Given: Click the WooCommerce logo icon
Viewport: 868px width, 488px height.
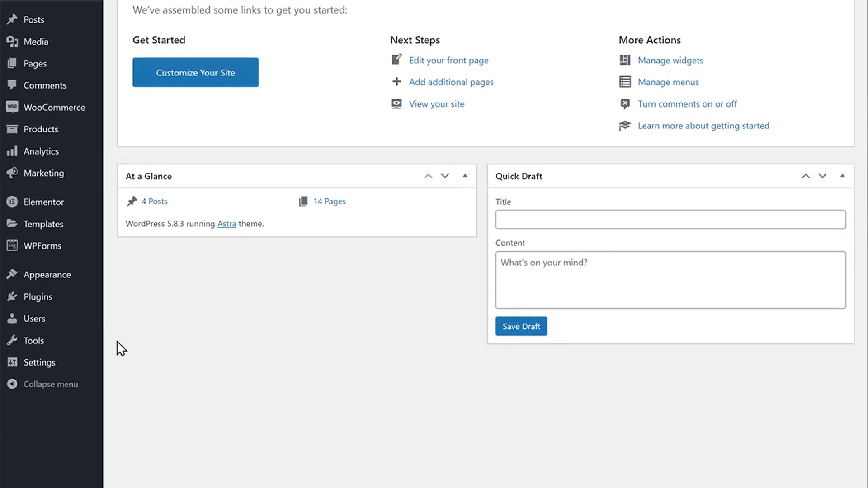Looking at the screenshot, I should coord(12,107).
